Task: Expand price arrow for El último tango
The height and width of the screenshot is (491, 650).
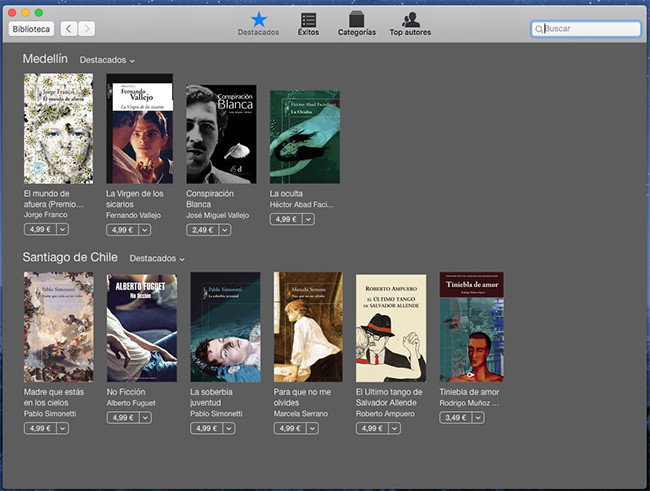Action: tap(395, 428)
